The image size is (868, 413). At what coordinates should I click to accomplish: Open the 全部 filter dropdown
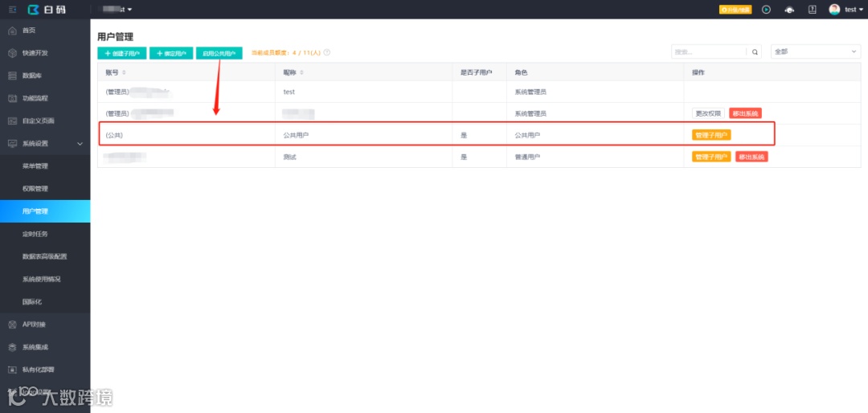(816, 51)
